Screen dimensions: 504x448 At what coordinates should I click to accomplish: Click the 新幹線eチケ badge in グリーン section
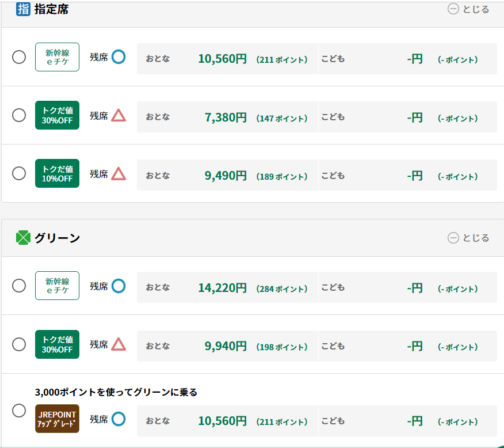[x=57, y=286]
